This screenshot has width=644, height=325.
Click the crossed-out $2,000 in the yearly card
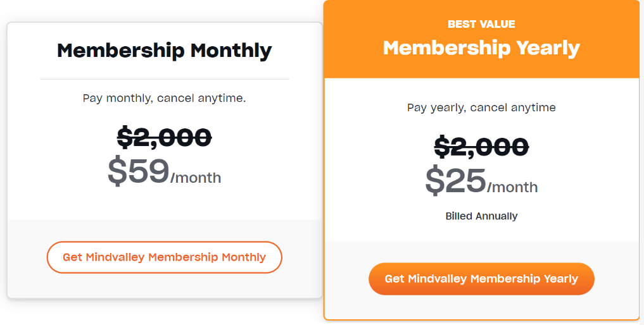[481, 147]
